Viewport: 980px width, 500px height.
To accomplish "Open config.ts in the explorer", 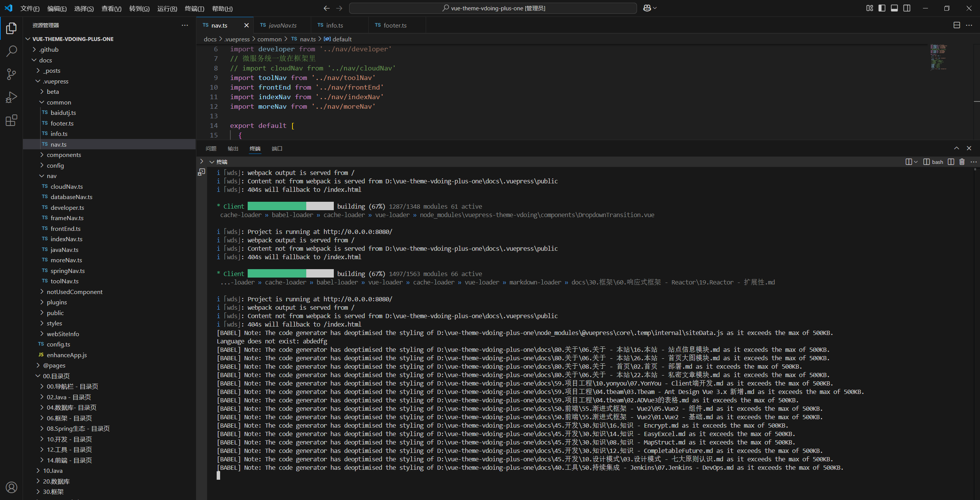I will click(x=58, y=344).
